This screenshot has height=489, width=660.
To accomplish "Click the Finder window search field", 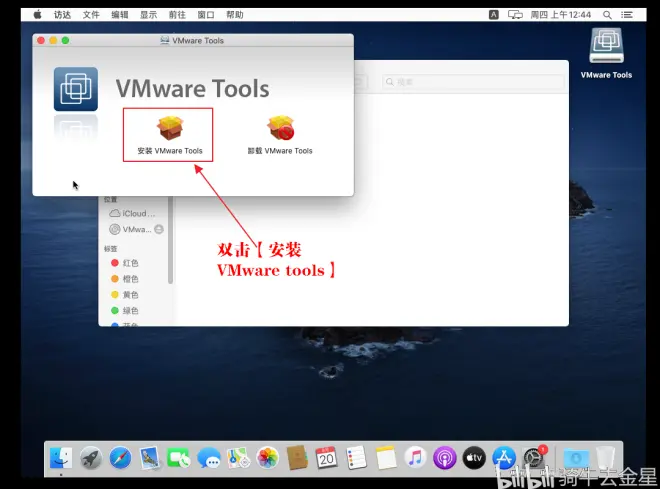I will tap(473, 82).
